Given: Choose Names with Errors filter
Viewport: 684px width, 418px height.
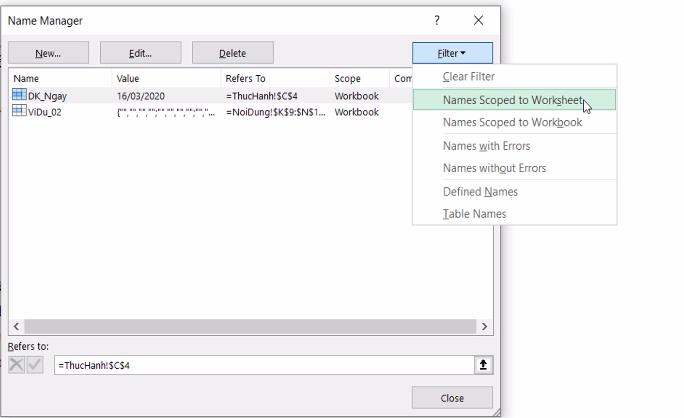Looking at the screenshot, I should tap(486, 146).
